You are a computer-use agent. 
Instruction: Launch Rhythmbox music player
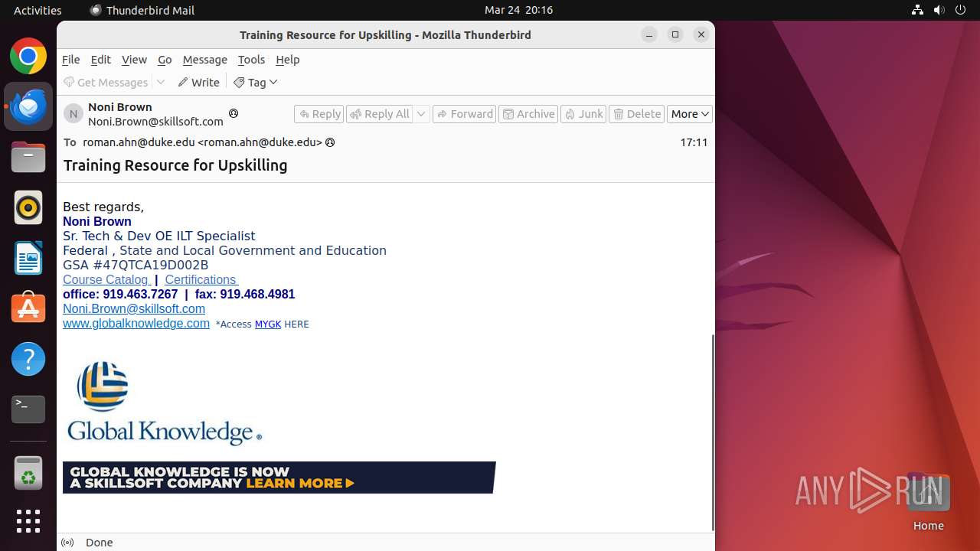(28, 207)
